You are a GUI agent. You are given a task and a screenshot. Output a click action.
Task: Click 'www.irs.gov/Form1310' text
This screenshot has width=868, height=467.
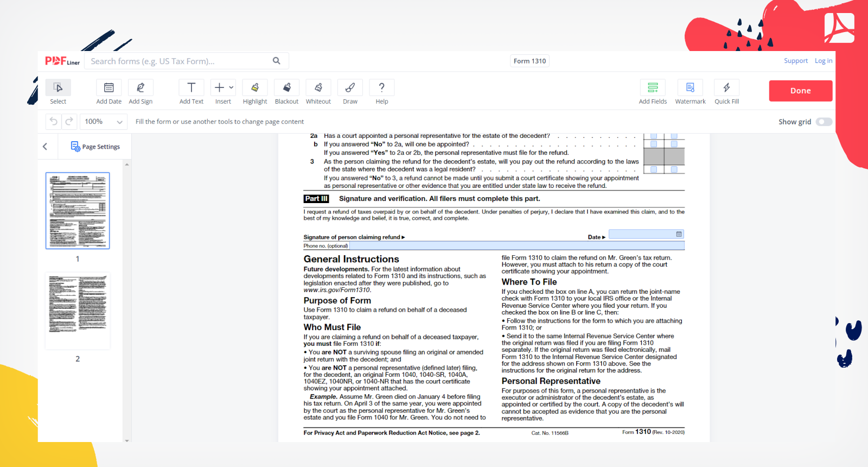(x=336, y=290)
